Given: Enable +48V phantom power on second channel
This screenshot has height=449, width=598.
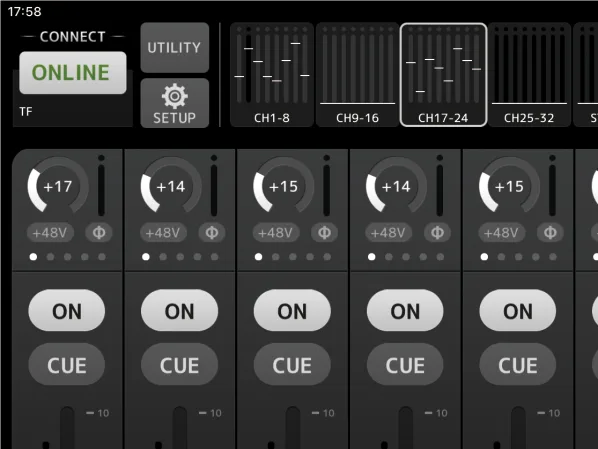Looking at the screenshot, I should pyautogui.click(x=163, y=233).
